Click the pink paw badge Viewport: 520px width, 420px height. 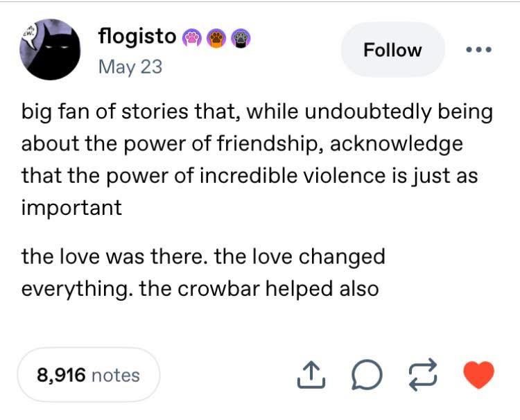192,38
